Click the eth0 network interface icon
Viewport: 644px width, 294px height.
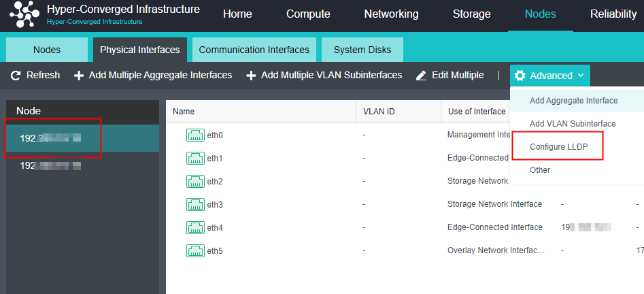click(x=195, y=135)
